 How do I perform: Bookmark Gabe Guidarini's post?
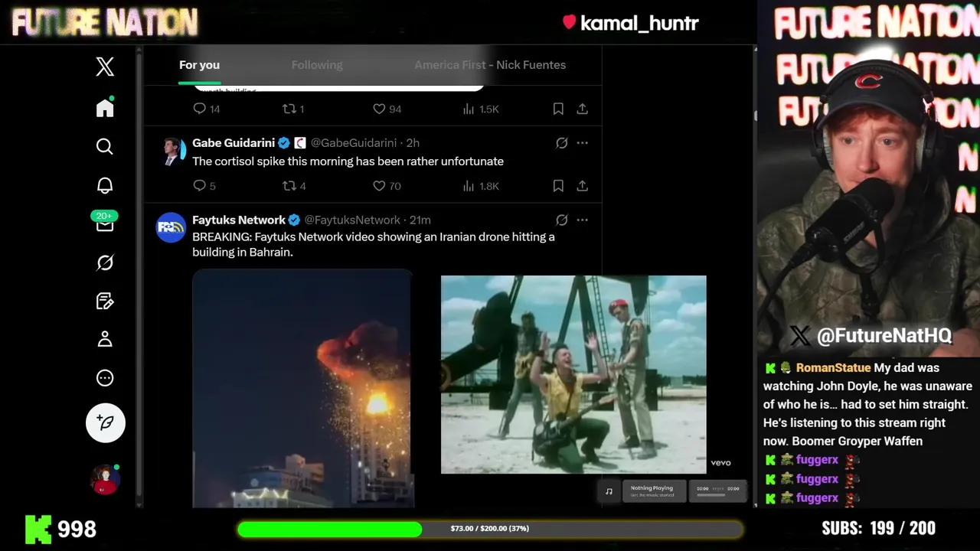coord(558,186)
